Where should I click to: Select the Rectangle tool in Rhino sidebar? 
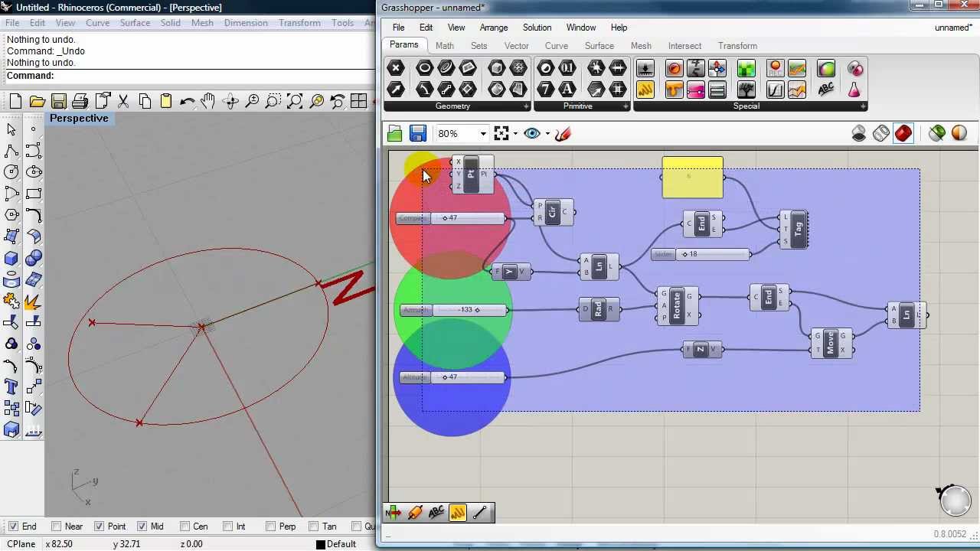[x=33, y=194]
